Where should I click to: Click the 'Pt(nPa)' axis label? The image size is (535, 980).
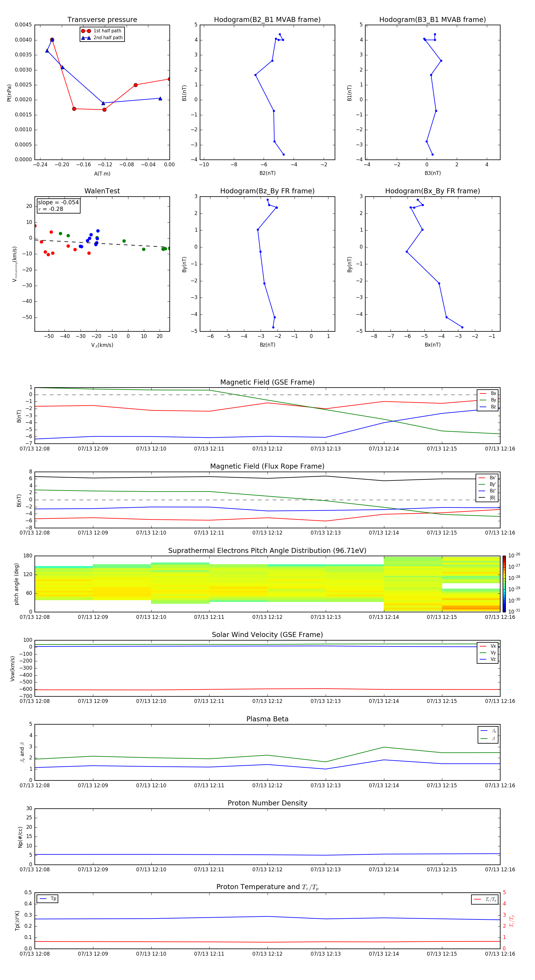pyautogui.click(x=9, y=93)
